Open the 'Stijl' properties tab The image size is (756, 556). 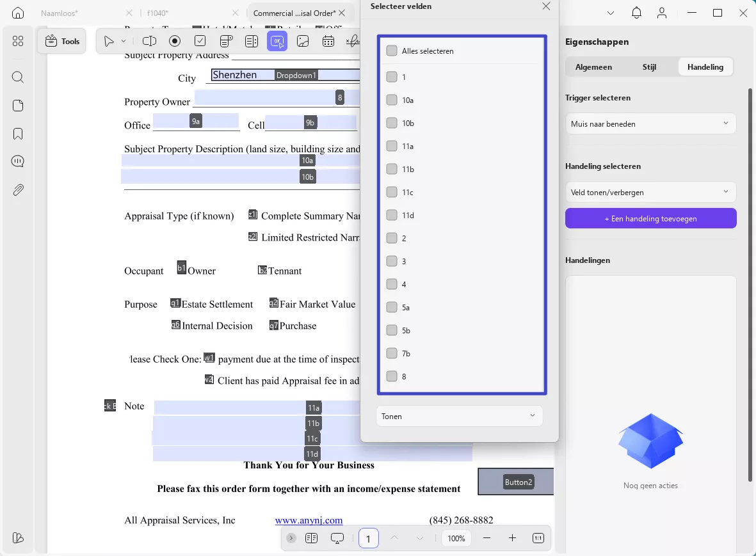pos(650,67)
